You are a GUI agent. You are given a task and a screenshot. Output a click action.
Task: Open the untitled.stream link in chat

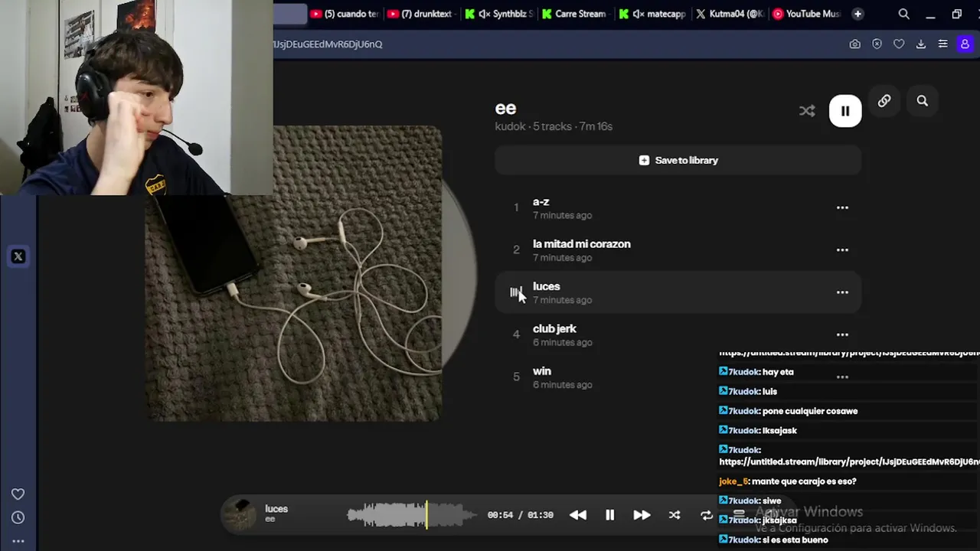pyautogui.click(x=849, y=461)
